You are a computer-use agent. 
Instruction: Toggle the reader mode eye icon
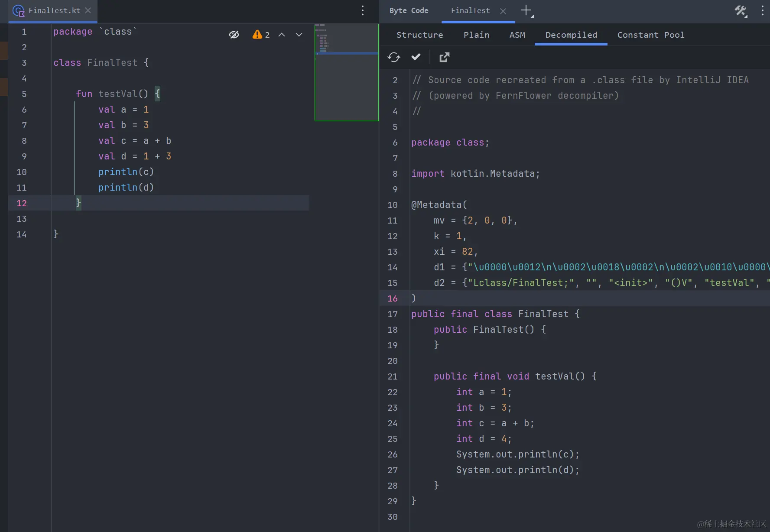234,35
